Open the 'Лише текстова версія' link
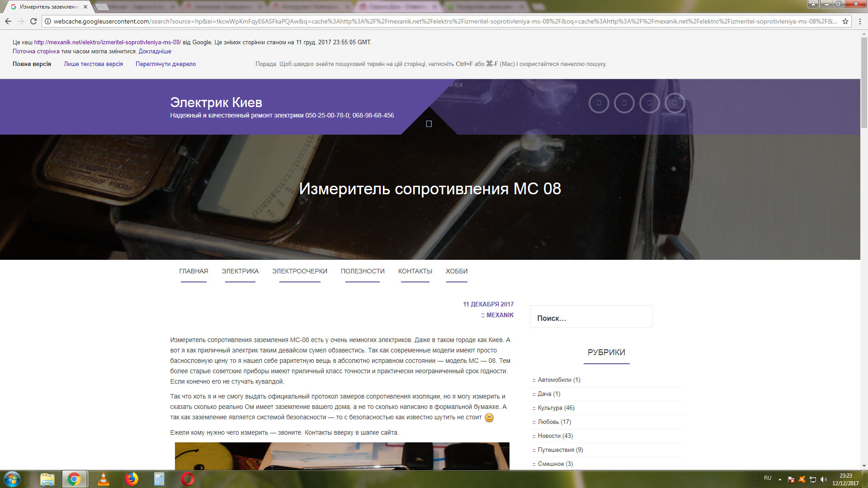Viewport: 868px width, 488px height. (x=94, y=64)
